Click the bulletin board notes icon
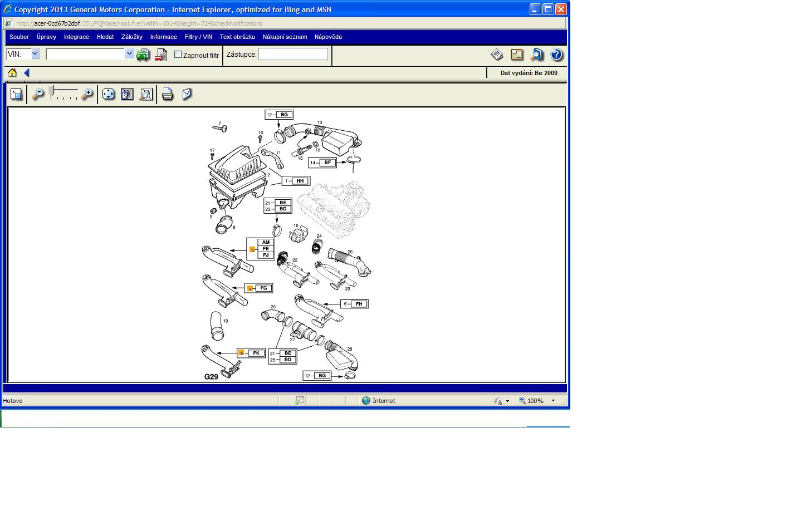Screen dimensions: 812x531 [517, 55]
